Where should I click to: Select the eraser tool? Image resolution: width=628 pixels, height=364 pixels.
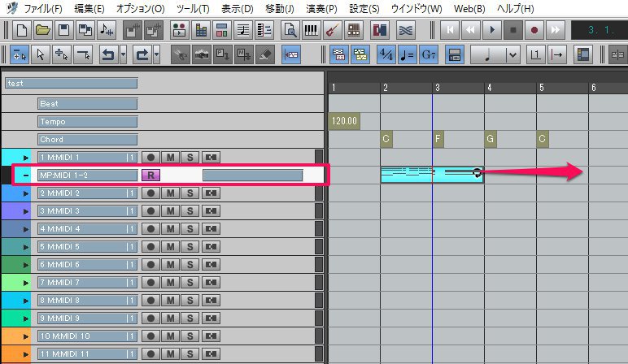[x=264, y=54]
